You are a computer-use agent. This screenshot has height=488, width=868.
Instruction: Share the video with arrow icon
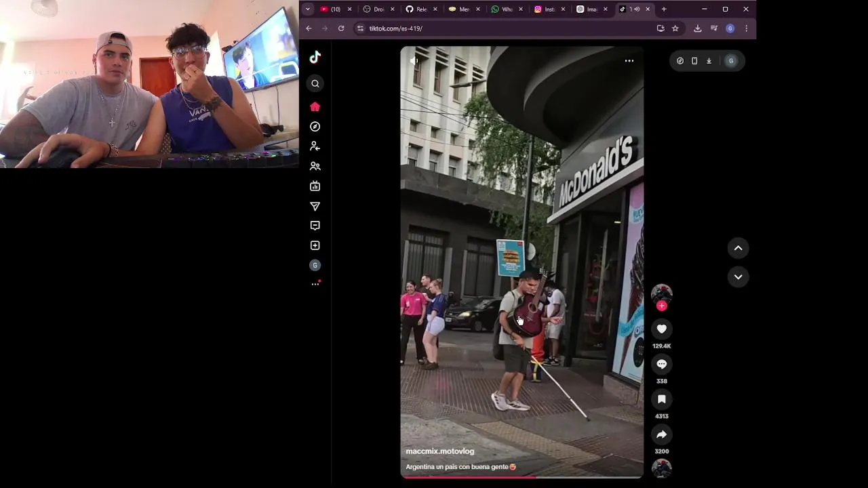click(662, 434)
